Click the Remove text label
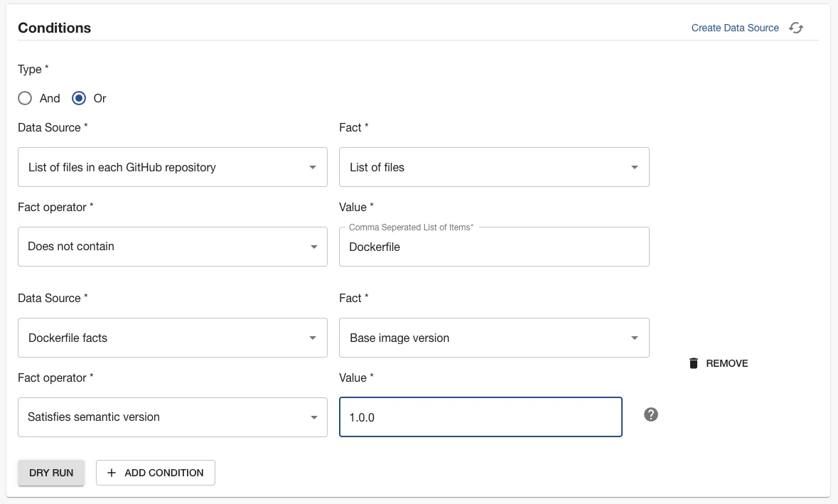The image size is (838, 504). point(726,363)
